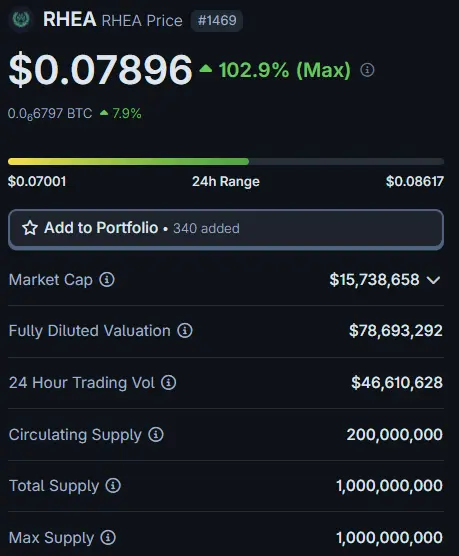Show the Circulating Supply info tooltip
This screenshot has width=459, height=556.
click(156, 434)
